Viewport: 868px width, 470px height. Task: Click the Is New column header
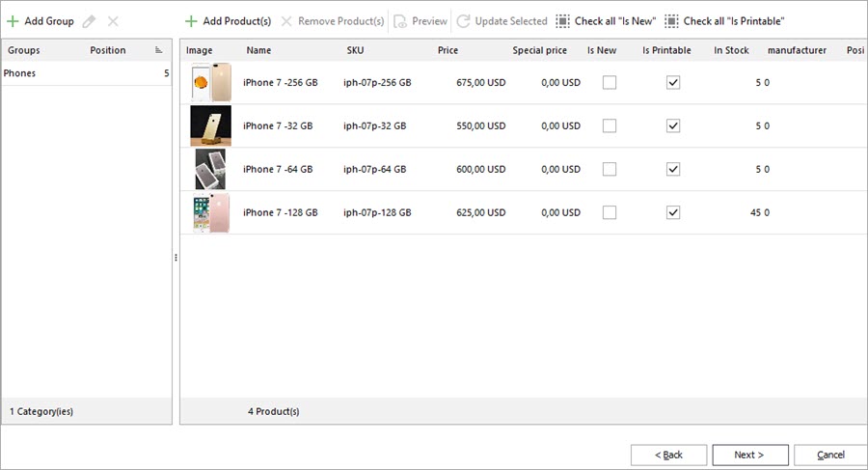[x=602, y=50]
